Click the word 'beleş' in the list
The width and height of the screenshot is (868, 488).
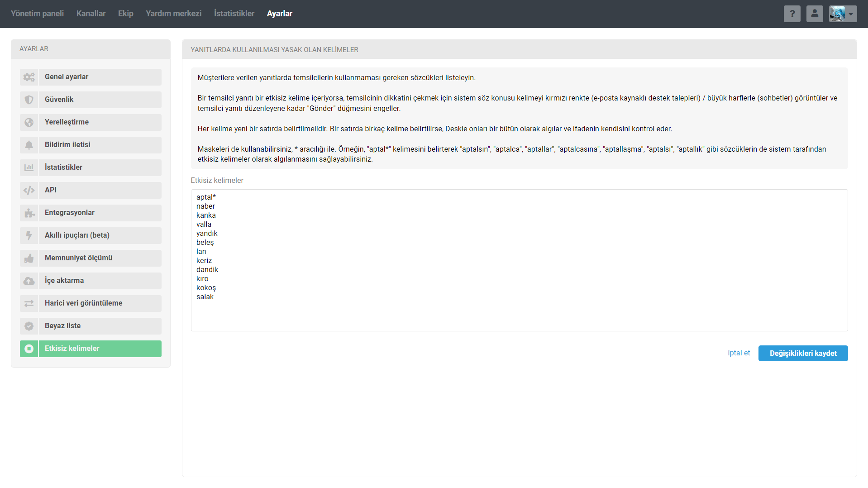click(205, 243)
